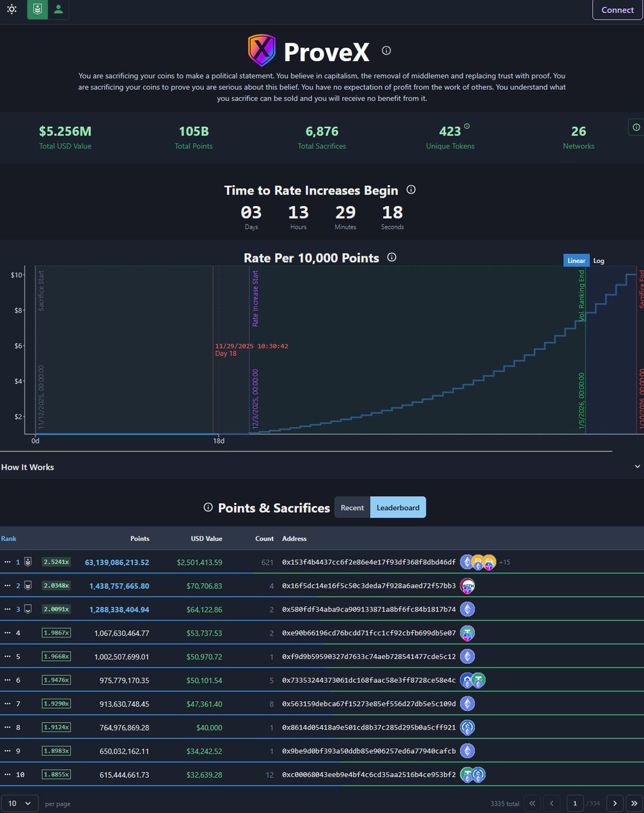Click the 1.9867x multiplier badge
Screen dimensions: 644x813
56,633
